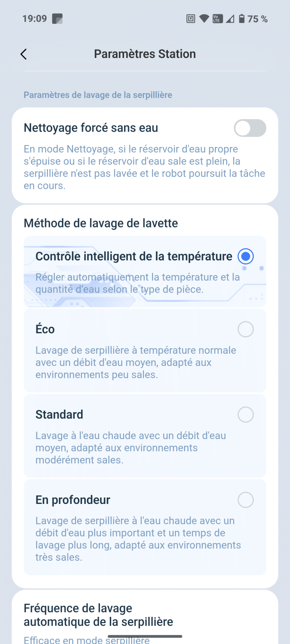Tap the Wi-Fi status icon
This screenshot has width=290, height=644.
204,19
